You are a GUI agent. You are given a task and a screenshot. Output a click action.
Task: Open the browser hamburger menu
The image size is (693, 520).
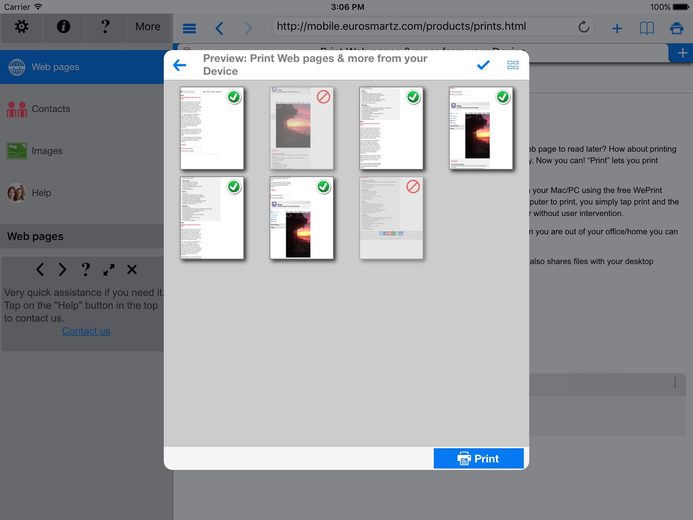coord(189,29)
